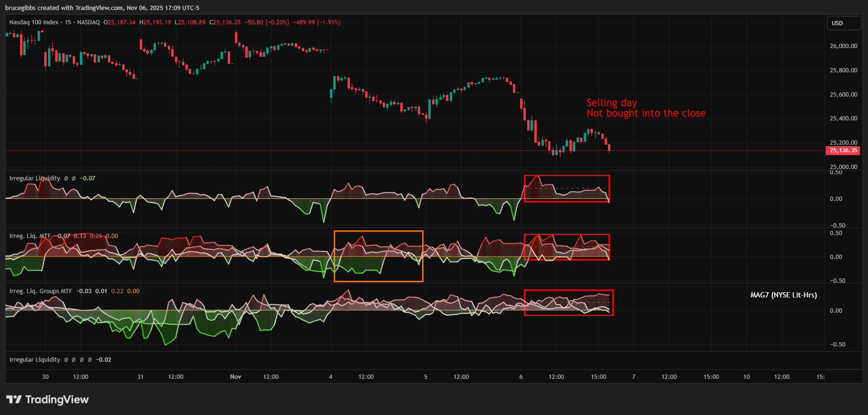This screenshot has height=415, width=868.
Task: Click the Irreg. Liq. MTF indicator legend
Action: tap(30, 236)
